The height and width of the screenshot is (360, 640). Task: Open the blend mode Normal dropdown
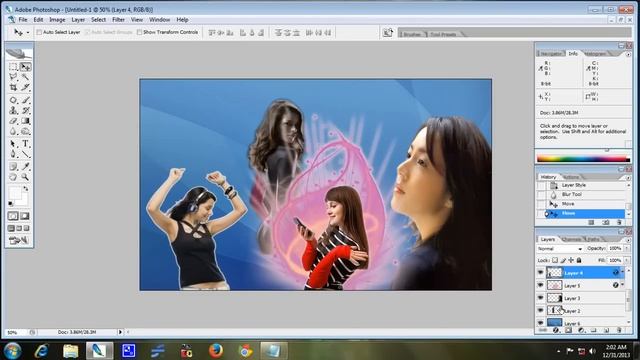[x=560, y=249]
